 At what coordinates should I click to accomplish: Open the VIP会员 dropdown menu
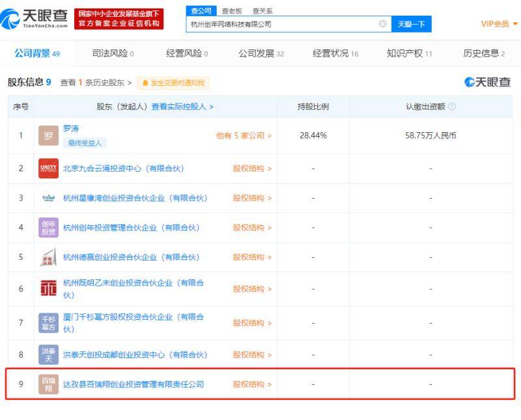tap(500, 24)
